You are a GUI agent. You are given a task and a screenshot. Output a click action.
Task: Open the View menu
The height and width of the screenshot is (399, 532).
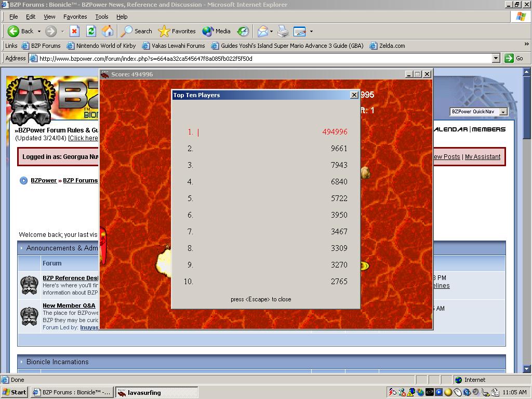(49, 17)
